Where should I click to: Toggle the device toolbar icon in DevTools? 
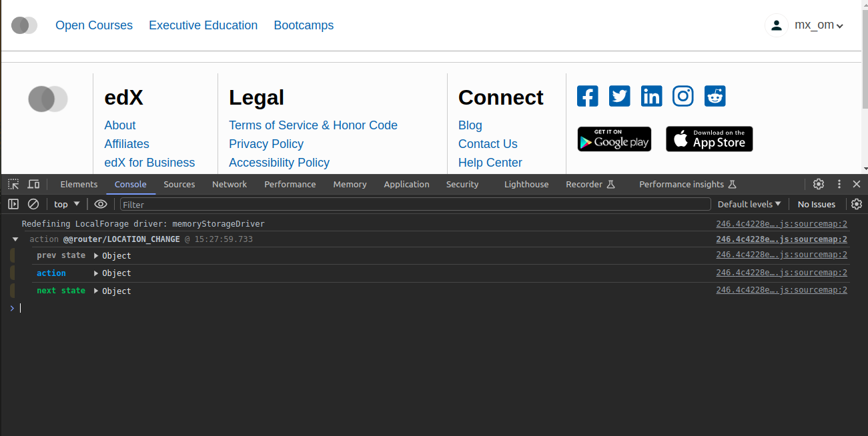[33, 184]
